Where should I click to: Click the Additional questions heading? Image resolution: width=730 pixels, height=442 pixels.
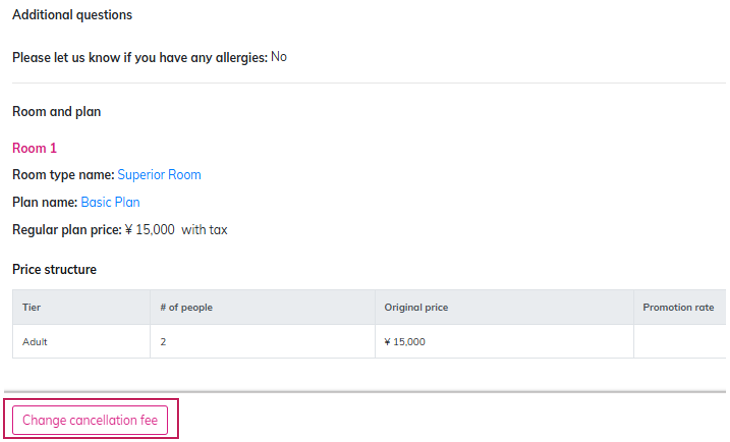(72, 15)
